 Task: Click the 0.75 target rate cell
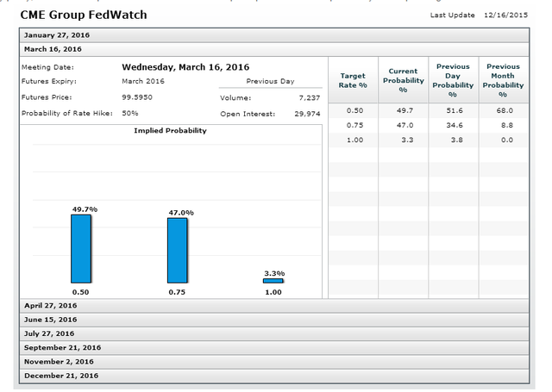tap(354, 125)
